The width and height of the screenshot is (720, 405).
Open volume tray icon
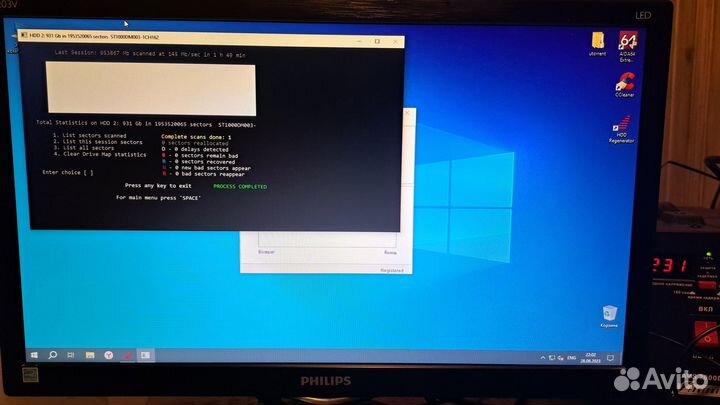pyautogui.click(x=561, y=358)
